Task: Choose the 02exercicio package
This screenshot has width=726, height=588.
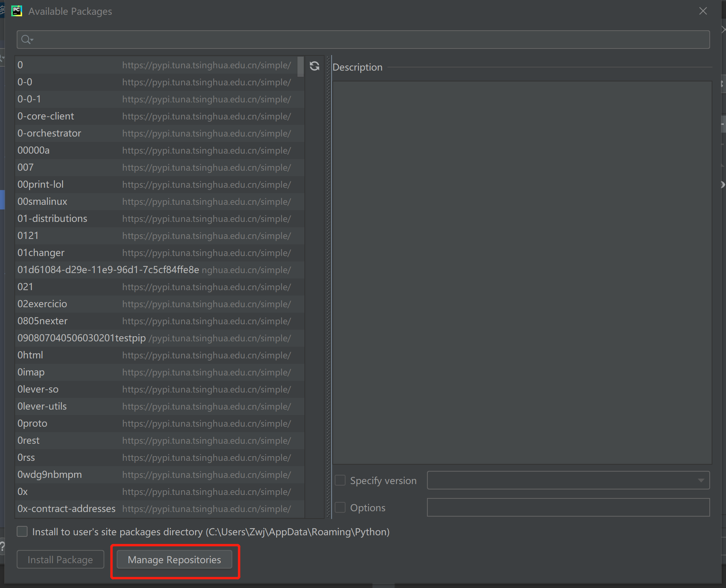Action: (x=160, y=304)
